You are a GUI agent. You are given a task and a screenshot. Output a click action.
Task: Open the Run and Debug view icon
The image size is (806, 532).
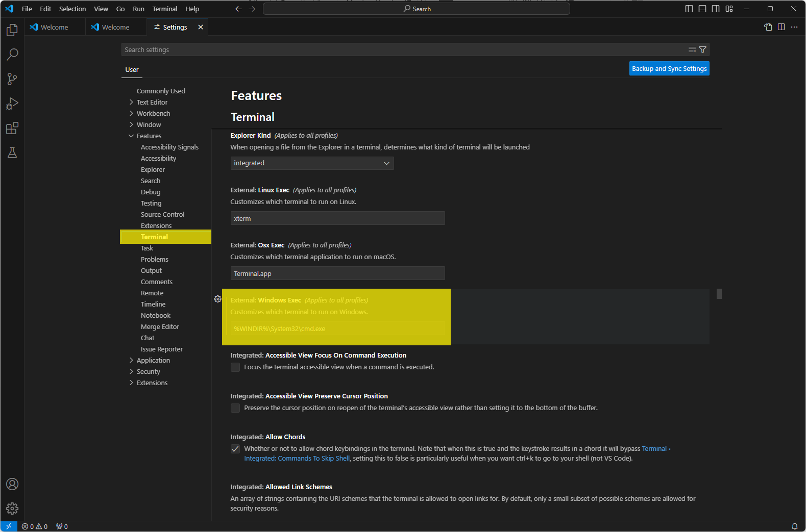[12, 104]
